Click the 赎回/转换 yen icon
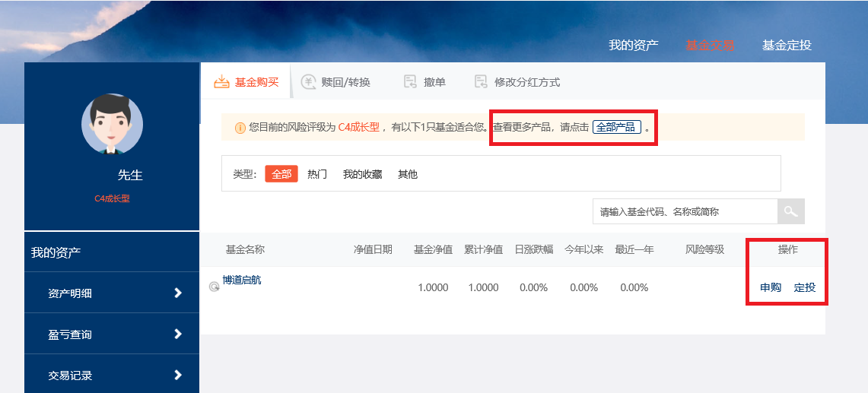Viewport: 868px width, 393px height. click(308, 82)
